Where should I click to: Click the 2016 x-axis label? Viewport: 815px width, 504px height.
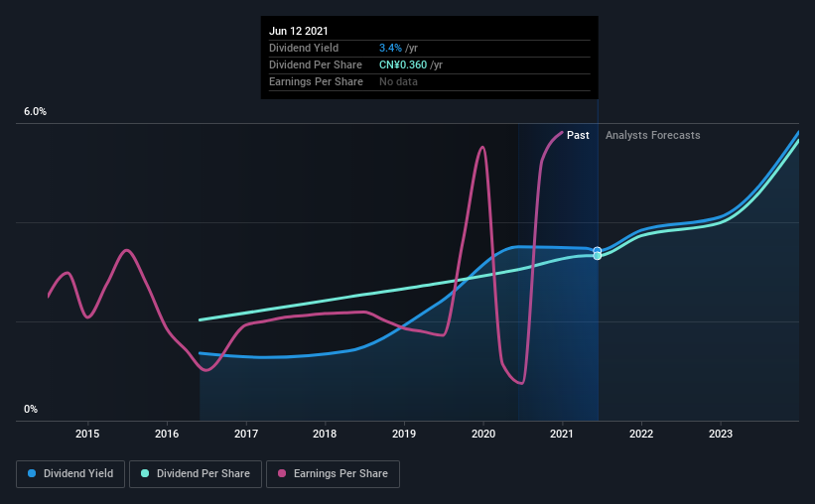167,434
